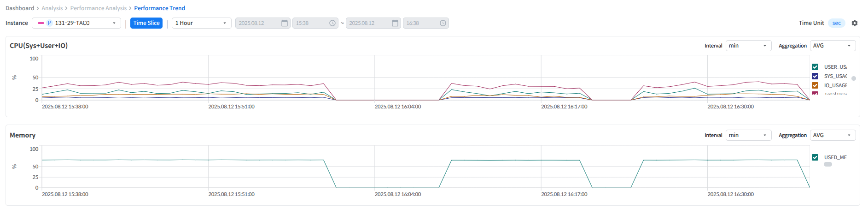Open the settings gear icon
The height and width of the screenshot is (209, 868).
point(854,23)
